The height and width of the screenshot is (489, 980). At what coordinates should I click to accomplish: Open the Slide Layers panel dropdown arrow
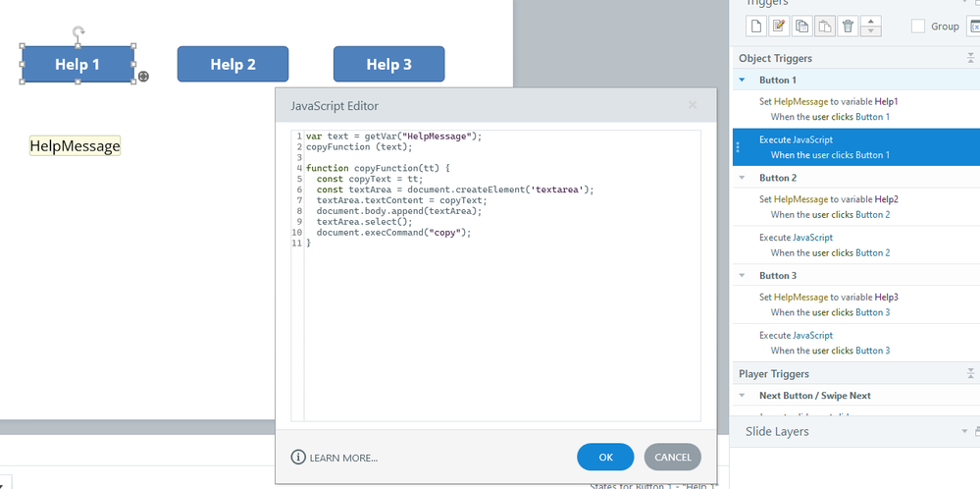pyautogui.click(x=963, y=431)
